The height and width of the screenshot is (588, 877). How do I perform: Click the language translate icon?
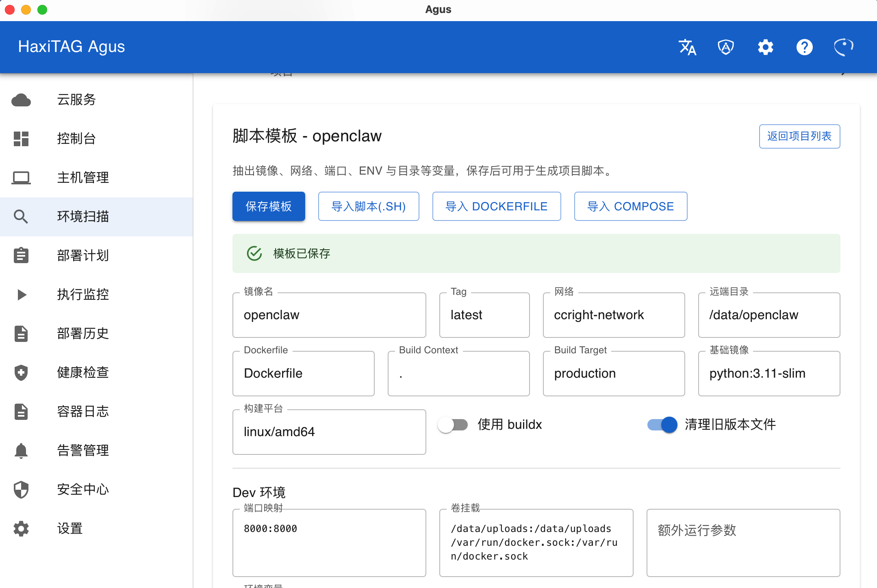point(687,47)
